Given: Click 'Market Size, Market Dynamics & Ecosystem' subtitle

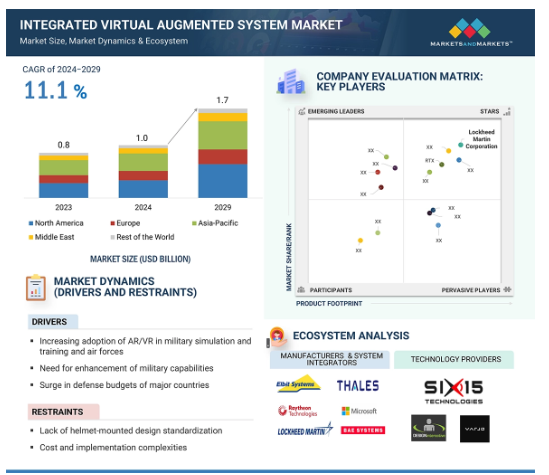Looking at the screenshot, I should click(104, 41).
